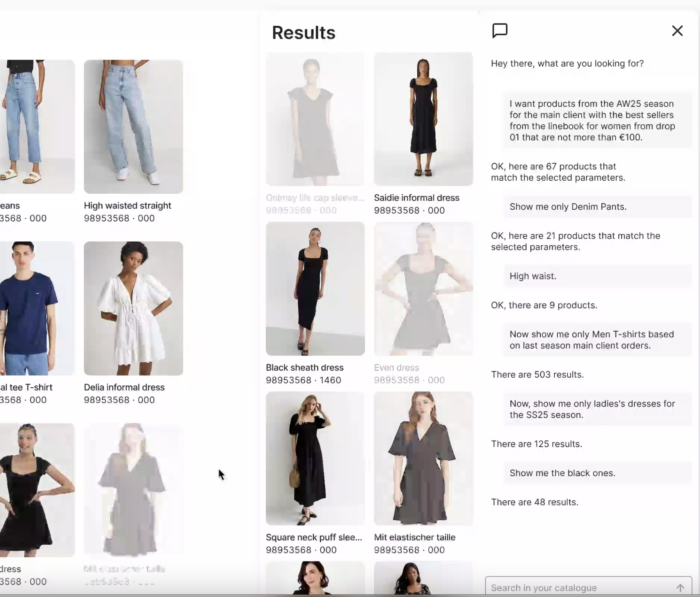Select the Square neck puff sleeve dress image
Image resolution: width=700 pixels, height=597 pixels.
click(x=315, y=459)
